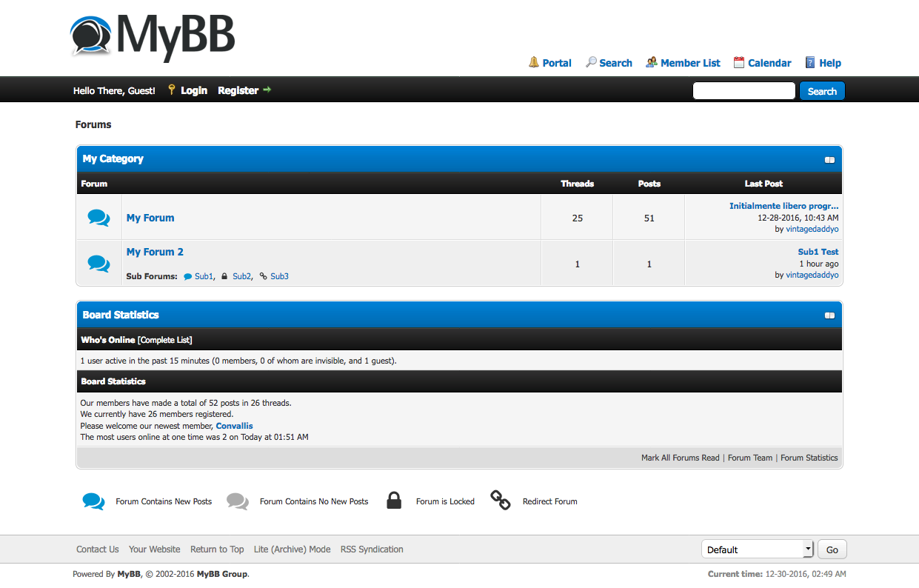Click the blue Search button
Image resolution: width=919 pixels, height=588 pixels.
pyautogui.click(x=822, y=91)
